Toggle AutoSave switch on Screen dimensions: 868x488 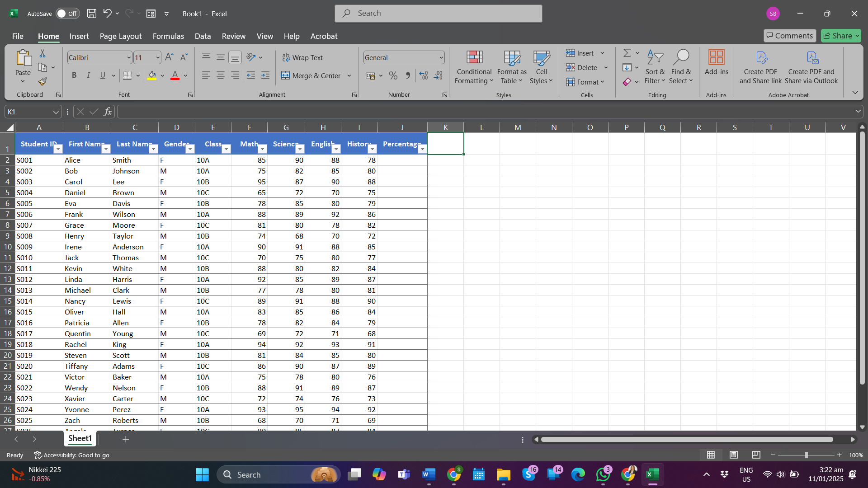pyautogui.click(x=67, y=14)
